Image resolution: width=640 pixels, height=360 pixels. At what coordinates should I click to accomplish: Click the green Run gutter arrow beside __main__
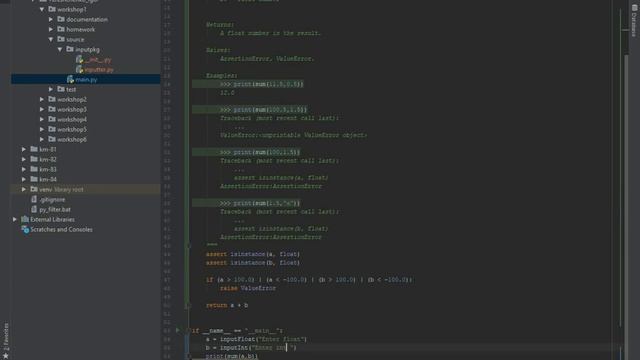[178, 330]
